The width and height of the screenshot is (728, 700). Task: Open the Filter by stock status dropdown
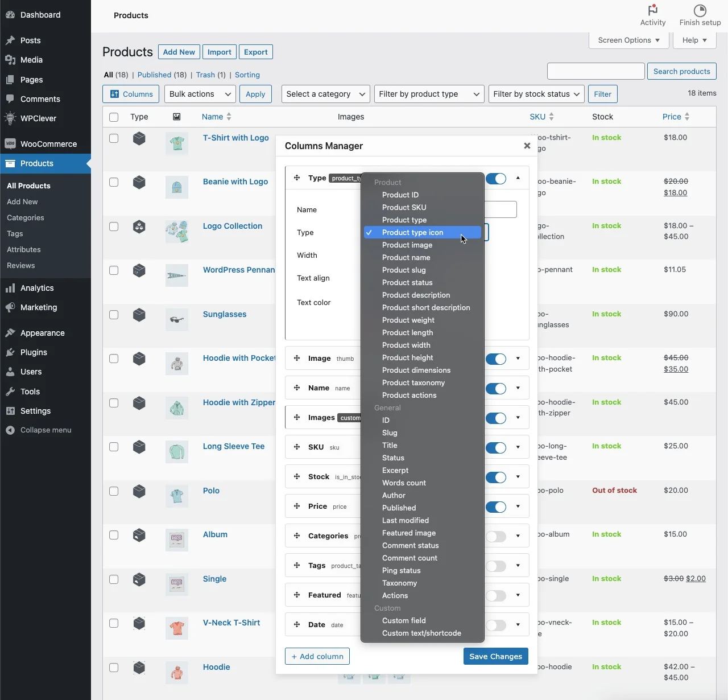click(x=537, y=94)
